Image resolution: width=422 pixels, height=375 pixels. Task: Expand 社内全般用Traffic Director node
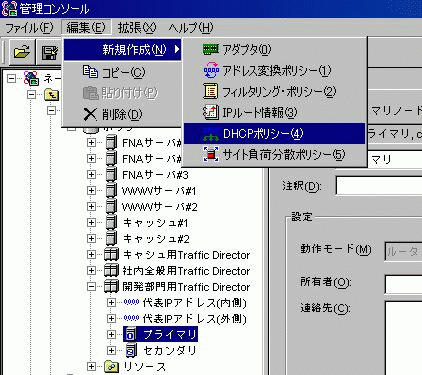(91, 270)
